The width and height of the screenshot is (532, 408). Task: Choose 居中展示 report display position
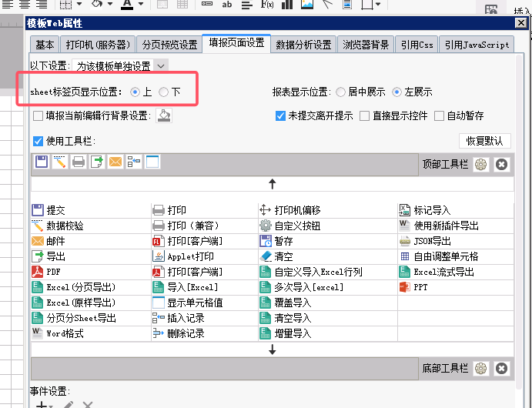point(340,92)
